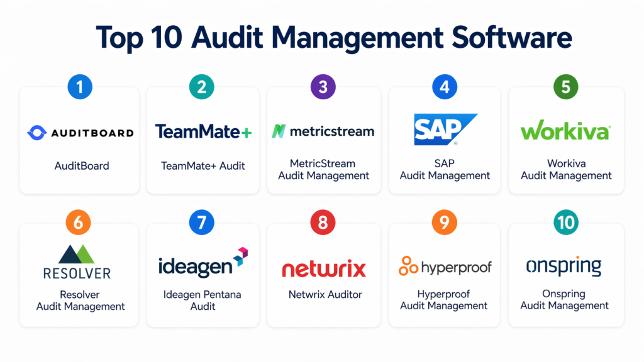
Task: Click the green Workiva logo
Action: [565, 131]
